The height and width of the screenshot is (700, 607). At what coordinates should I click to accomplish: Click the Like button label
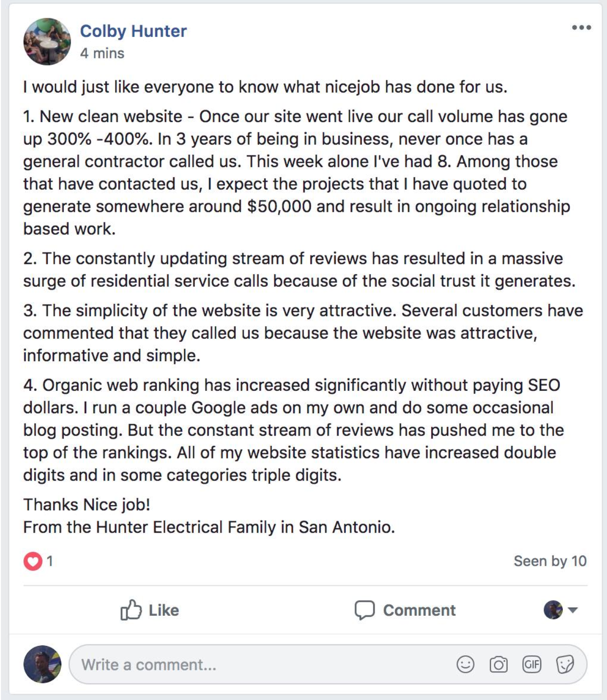(x=164, y=610)
